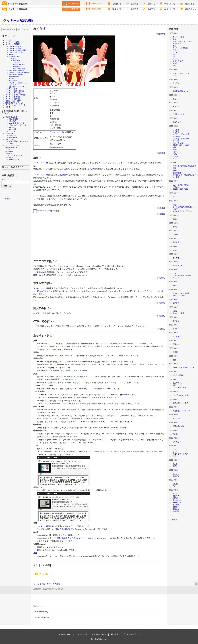
Task: Click ここを編集 below the Wiki内検索 box
Action: click(6, 199)
